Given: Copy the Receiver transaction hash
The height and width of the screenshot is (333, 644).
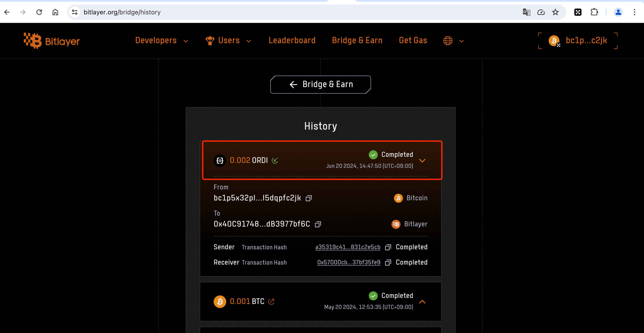Looking at the screenshot, I should [388, 262].
